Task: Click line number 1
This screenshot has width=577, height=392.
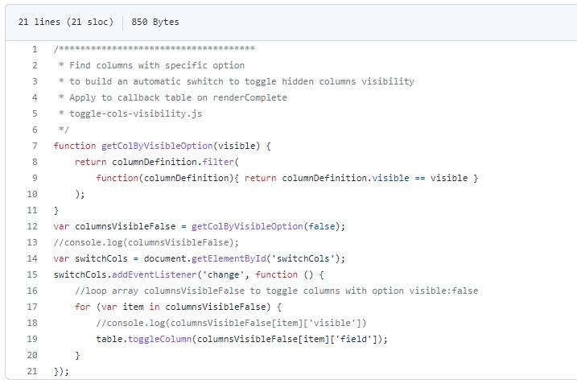Action: tap(35, 49)
